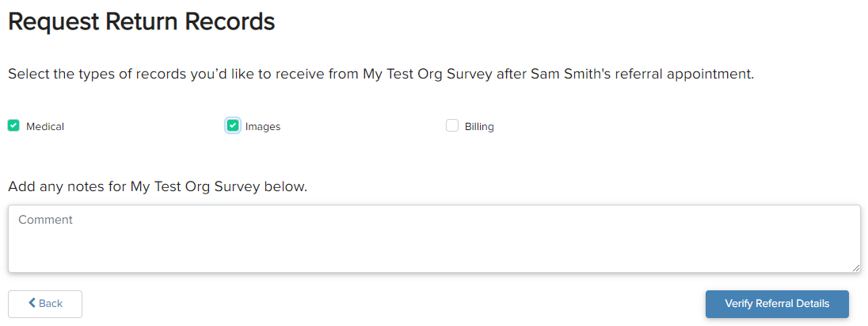Screen dimensions: 868x326
Task: Uncheck the Images records checkbox
Action: click(x=233, y=126)
